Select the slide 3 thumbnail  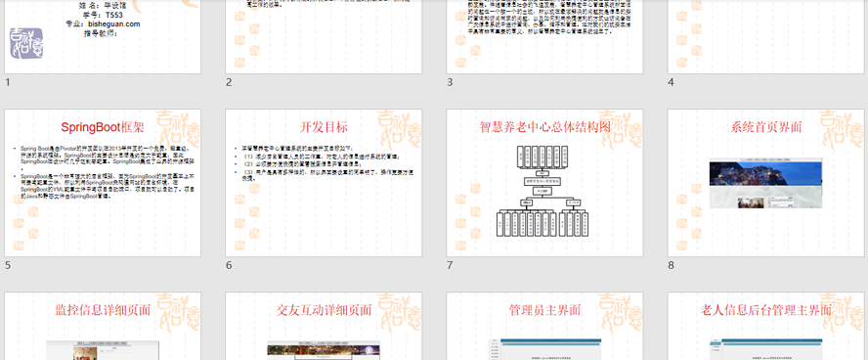point(544,36)
